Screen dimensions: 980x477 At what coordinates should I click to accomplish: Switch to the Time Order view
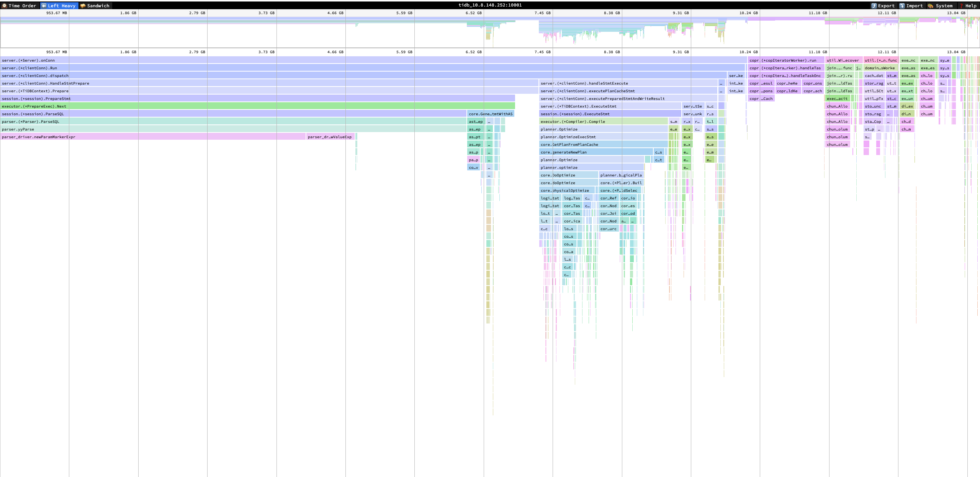22,6
